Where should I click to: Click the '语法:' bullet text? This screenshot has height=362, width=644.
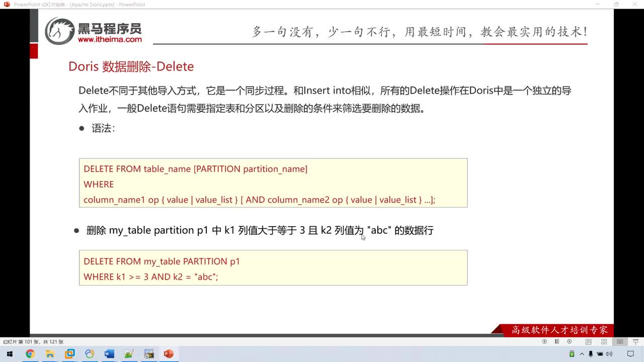point(103,128)
